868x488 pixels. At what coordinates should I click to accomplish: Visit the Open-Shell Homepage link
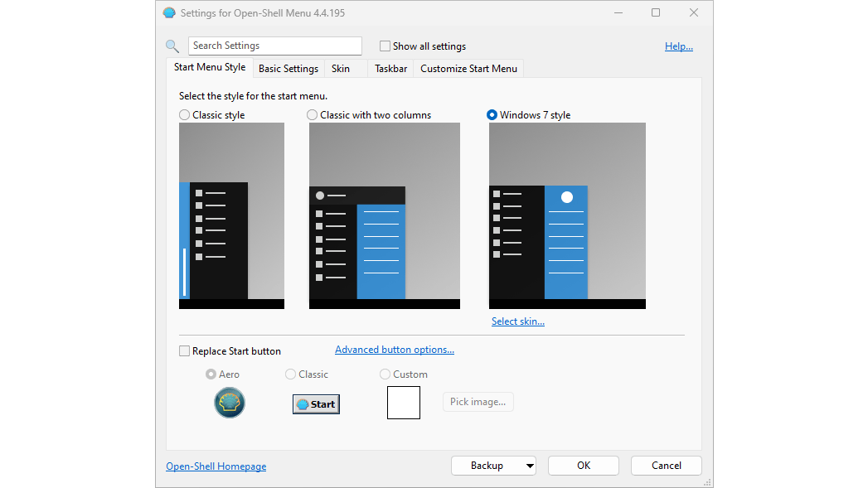216,466
